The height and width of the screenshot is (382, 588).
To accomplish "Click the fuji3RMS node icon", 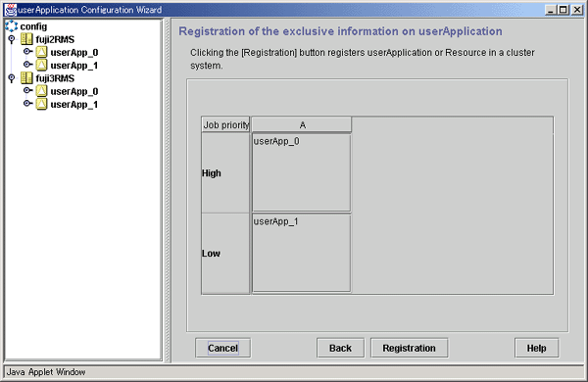I will coord(26,78).
